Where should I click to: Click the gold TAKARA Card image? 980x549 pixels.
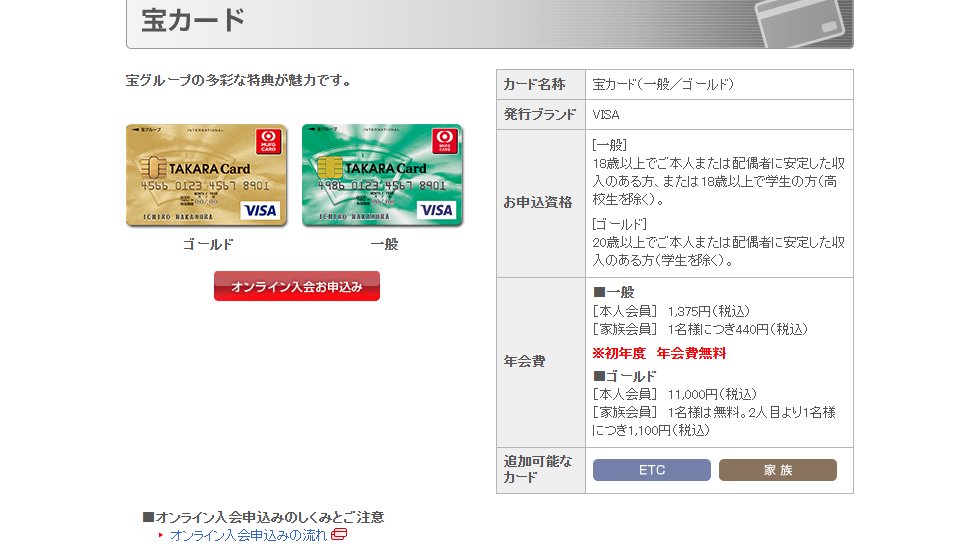click(207, 175)
